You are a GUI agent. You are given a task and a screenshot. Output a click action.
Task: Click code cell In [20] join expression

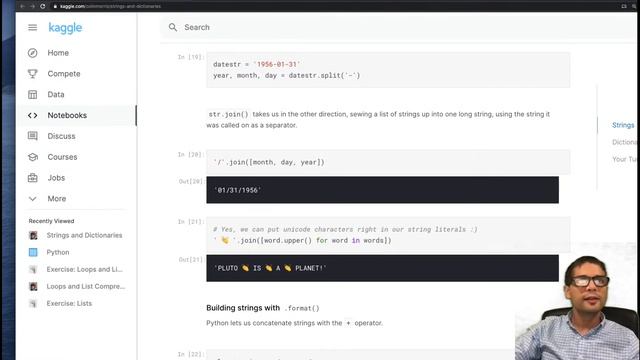click(x=388, y=162)
